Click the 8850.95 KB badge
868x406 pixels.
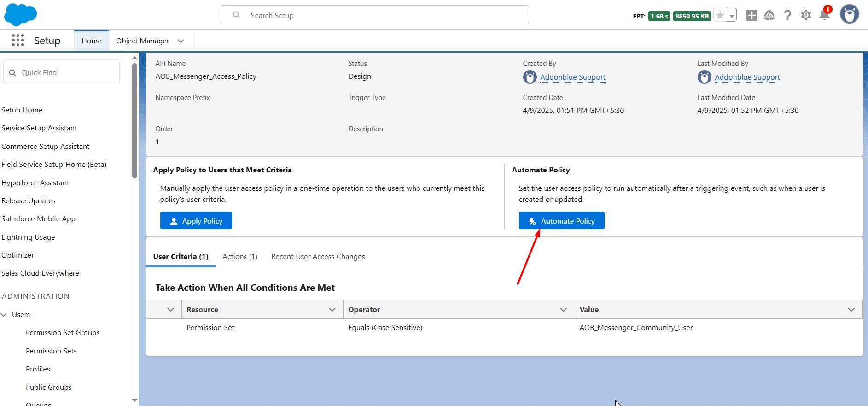(x=692, y=16)
